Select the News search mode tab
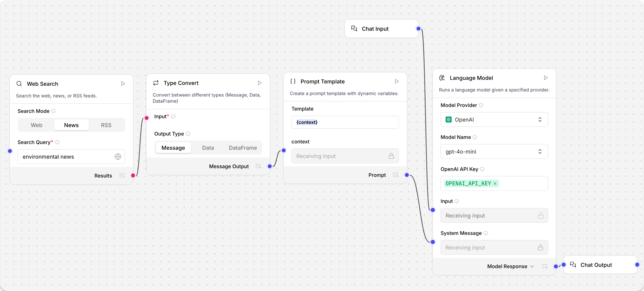This screenshot has width=644, height=291. coord(71,125)
